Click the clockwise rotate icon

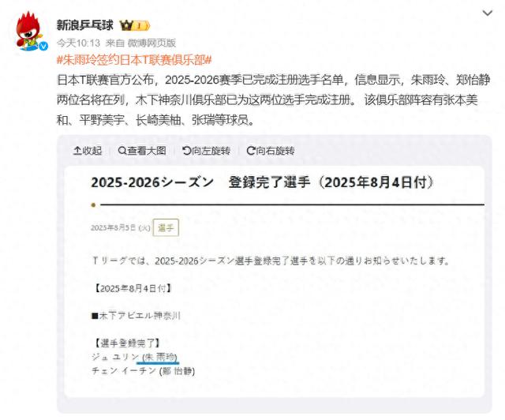coord(251,151)
